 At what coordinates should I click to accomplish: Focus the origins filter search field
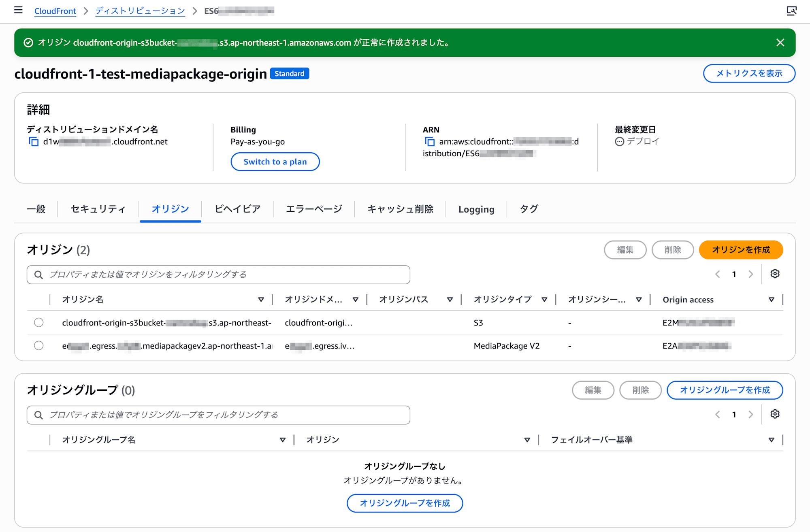click(x=218, y=275)
